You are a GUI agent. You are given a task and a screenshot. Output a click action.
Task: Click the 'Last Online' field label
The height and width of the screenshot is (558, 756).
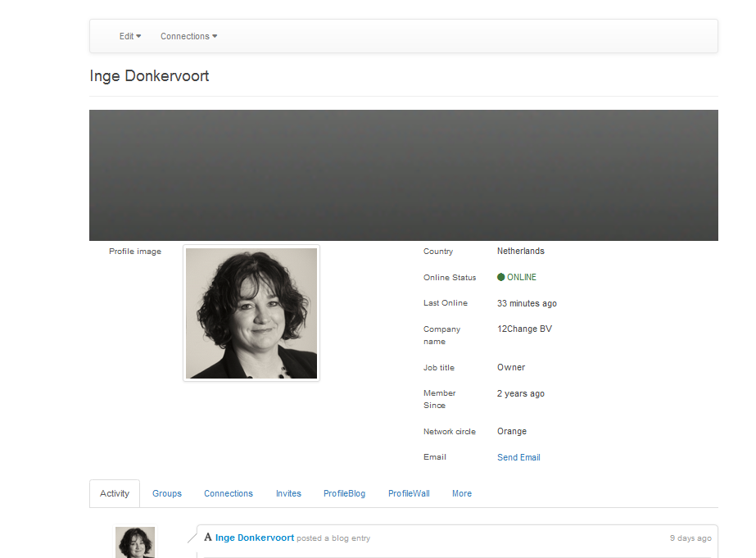point(446,303)
